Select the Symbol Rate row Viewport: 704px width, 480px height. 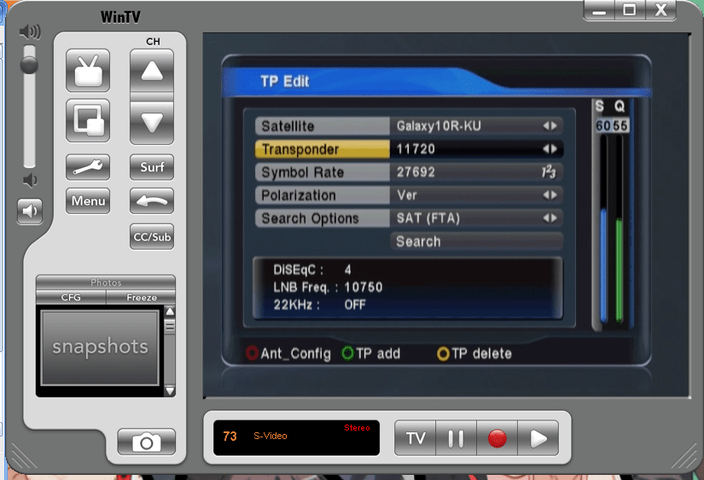pos(409,172)
